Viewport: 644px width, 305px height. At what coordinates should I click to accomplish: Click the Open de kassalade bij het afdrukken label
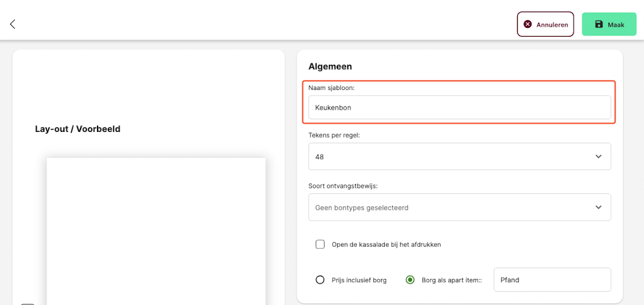pos(386,245)
